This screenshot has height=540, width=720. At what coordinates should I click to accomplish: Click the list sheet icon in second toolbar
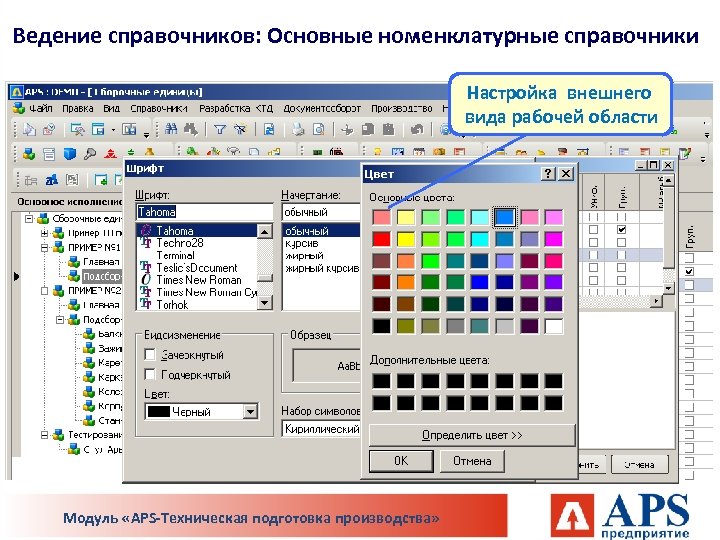coord(49,153)
